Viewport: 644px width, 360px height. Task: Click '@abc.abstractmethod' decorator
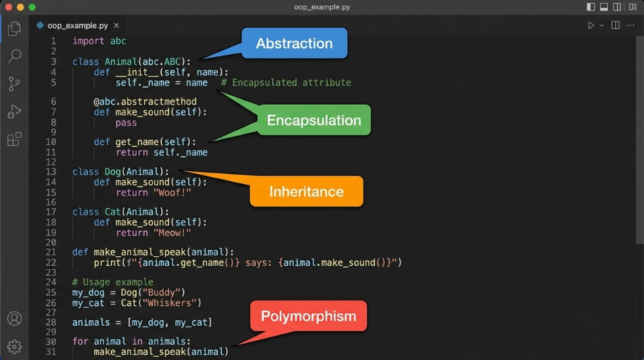[145, 101]
